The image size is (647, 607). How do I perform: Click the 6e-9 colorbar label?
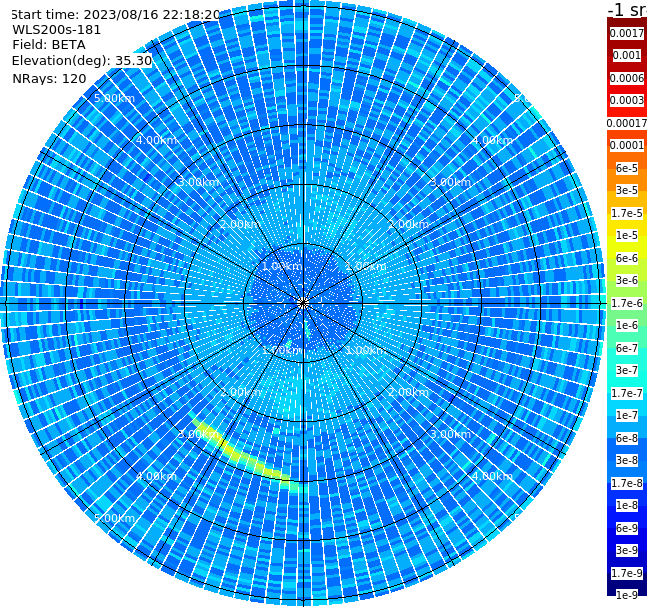coord(627,528)
